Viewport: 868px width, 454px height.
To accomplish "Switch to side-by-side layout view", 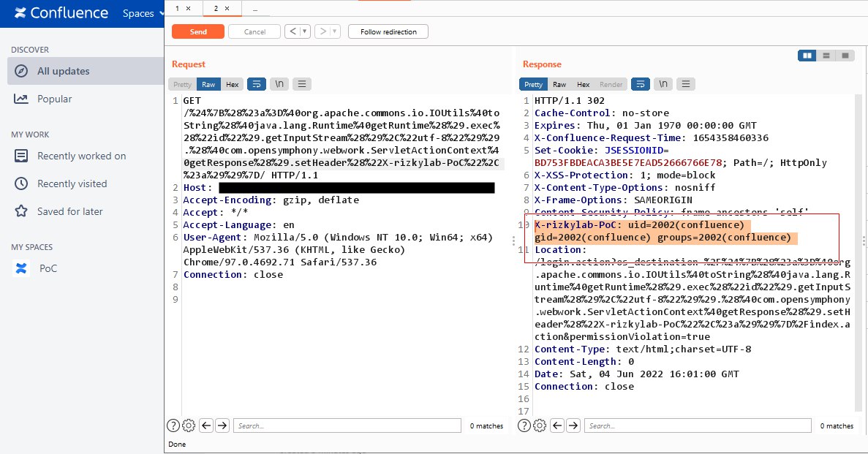I will click(807, 56).
